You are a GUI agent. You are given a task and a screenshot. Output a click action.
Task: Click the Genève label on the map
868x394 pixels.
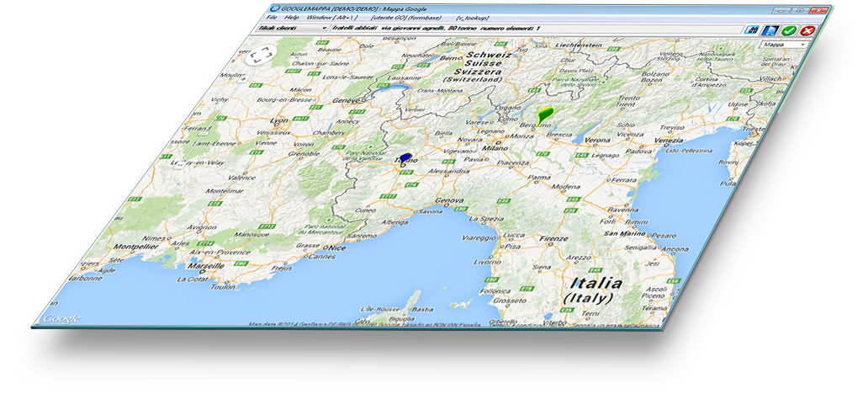coord(347,100)
